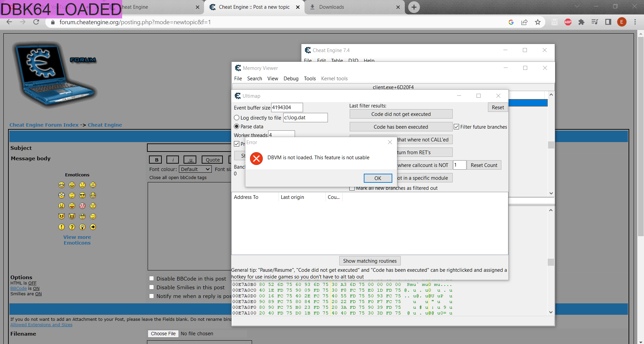644x344 pixels.
Task: Select the Log directly to file option
Action: [x=237, y=118]
